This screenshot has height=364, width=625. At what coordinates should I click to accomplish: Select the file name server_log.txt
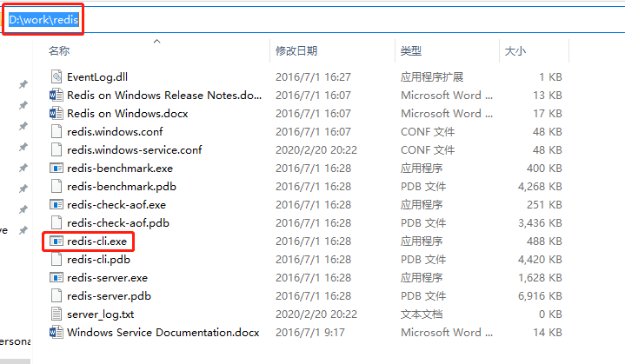[101, 314]
